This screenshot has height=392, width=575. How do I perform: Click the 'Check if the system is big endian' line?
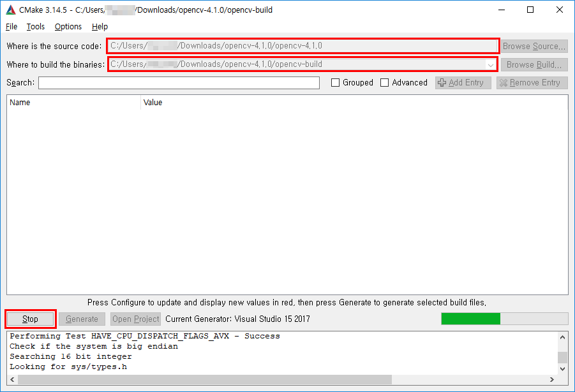(x=94, y=346)
